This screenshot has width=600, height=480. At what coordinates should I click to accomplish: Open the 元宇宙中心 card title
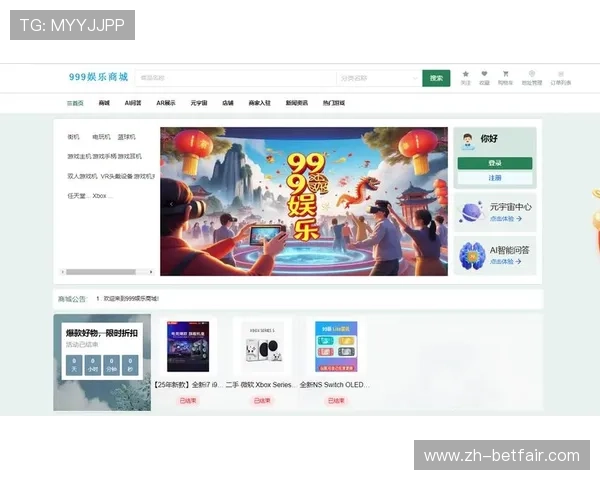pos(511,207)
